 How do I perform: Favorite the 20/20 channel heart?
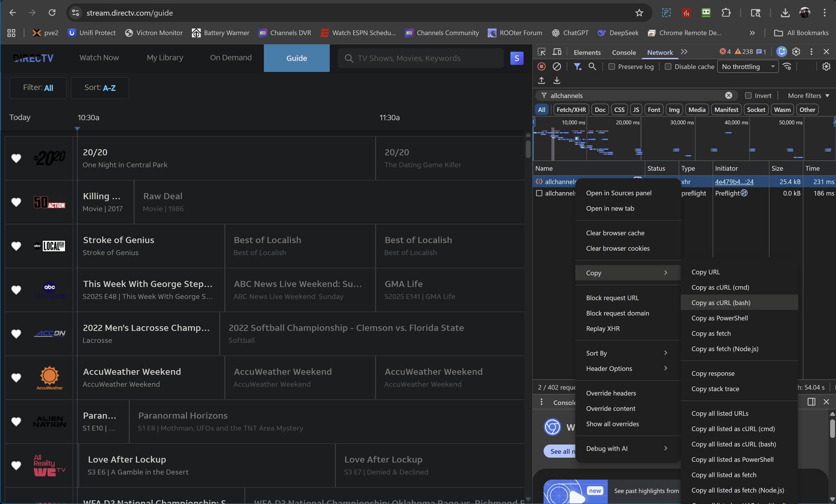pos(16,158)
